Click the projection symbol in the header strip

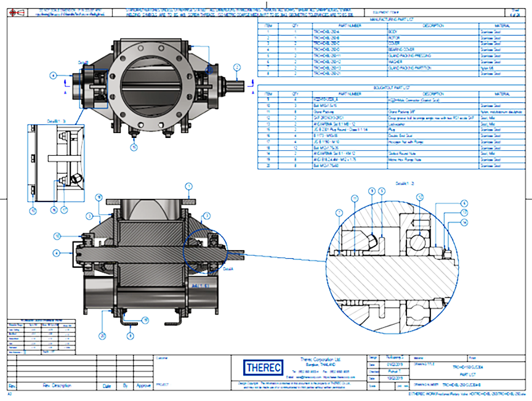click(17, 13)
